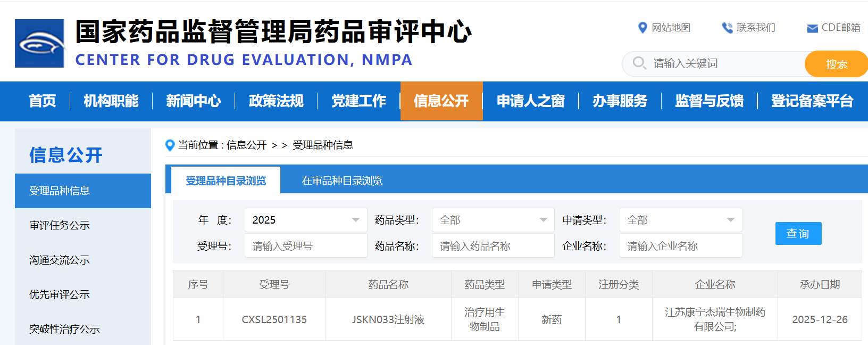The image size is (868, 345).
Task: Click the current location pin icon
Action: tap(170, 145)
